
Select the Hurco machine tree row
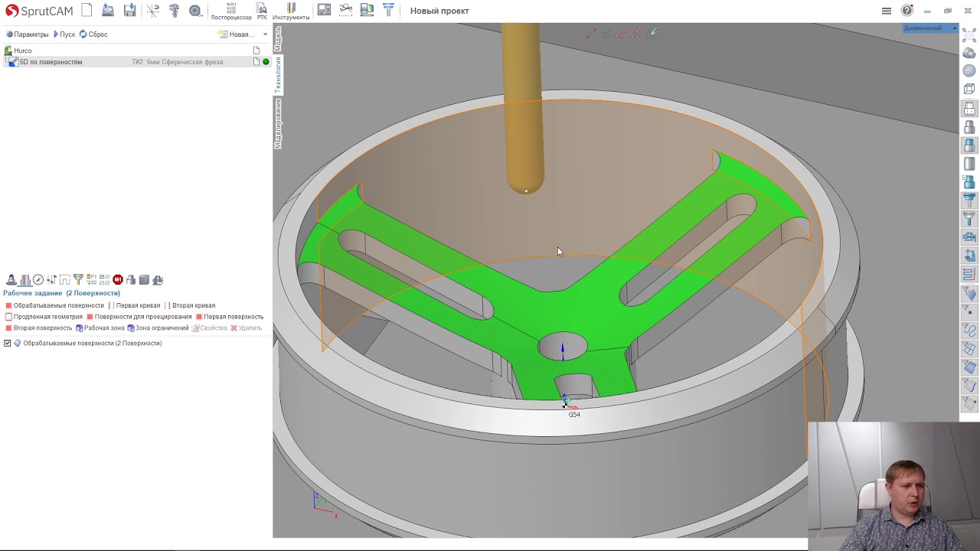pyautogui.click(x=136, y=51)
